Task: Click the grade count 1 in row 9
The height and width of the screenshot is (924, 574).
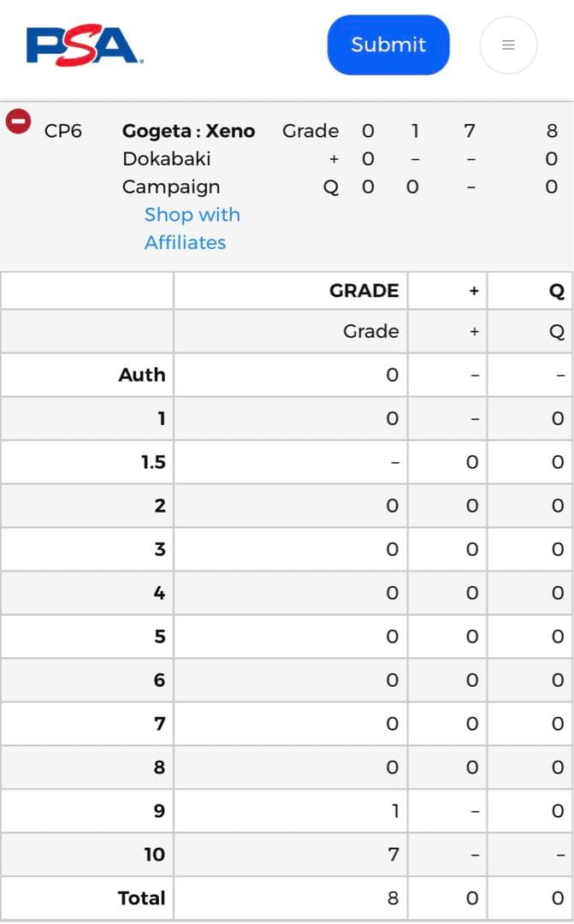Action: (394, 811)
